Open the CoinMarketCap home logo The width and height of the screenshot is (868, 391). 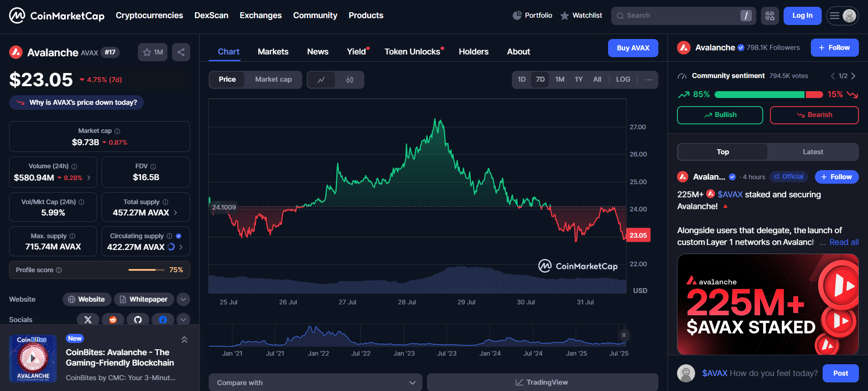57,16
